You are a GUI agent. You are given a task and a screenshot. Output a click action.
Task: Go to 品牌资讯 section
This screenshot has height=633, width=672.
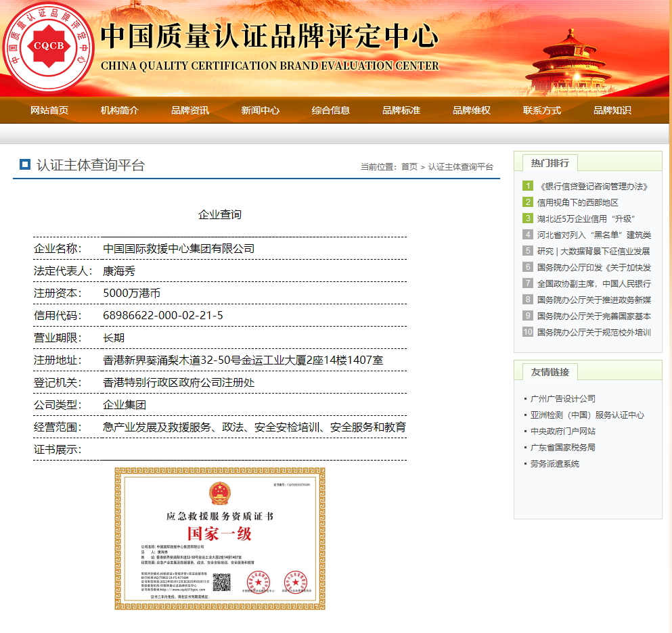pyautogui.click(x=190, y=110)
